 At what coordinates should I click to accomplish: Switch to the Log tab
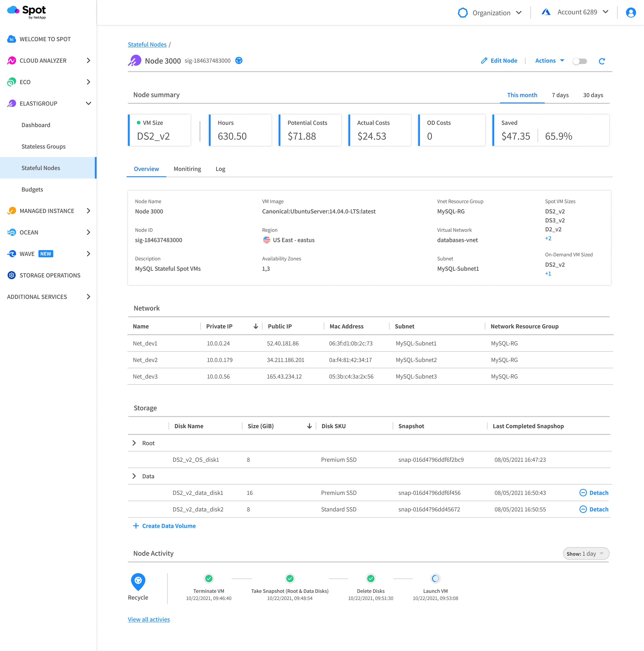[220, 169]
